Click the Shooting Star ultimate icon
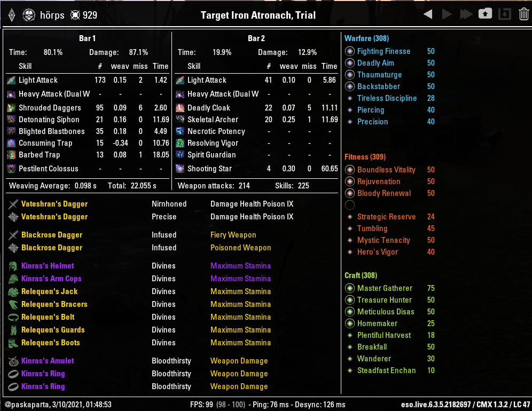 180,169
